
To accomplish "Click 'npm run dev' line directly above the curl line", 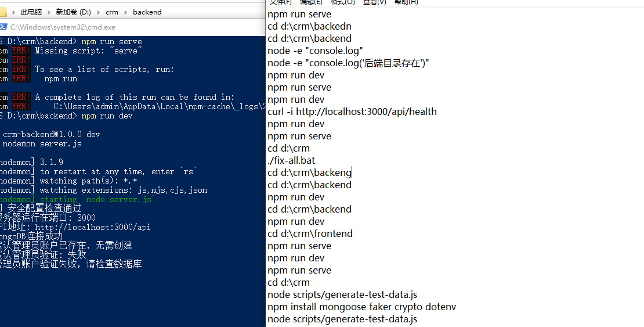I will point(296,99).
